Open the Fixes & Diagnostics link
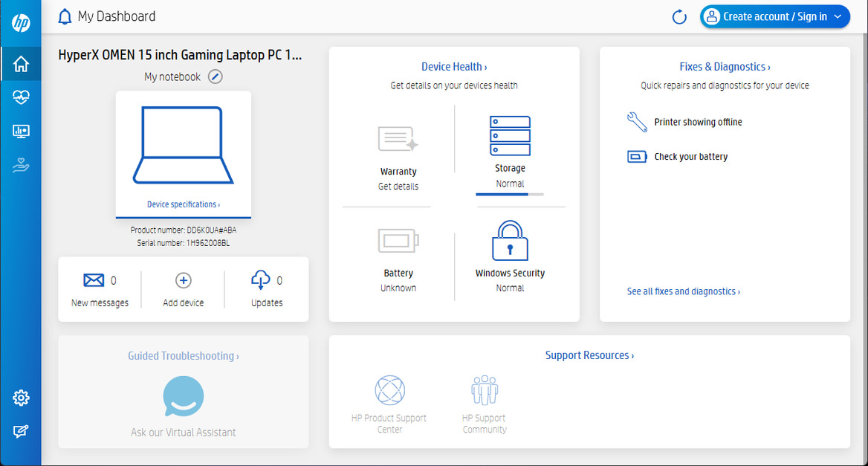The width and height of the screenshot is (868, 466). [x=725, y=66]
